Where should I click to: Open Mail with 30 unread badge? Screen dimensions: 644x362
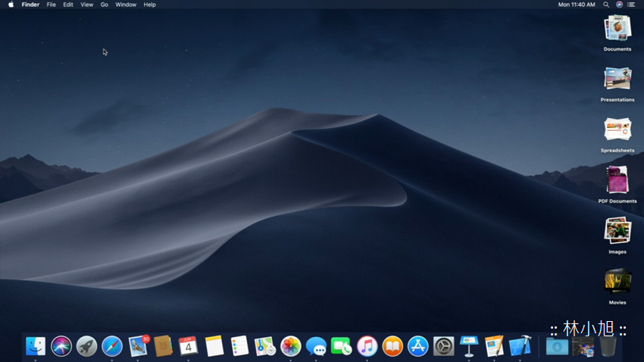tap(138, 346)
